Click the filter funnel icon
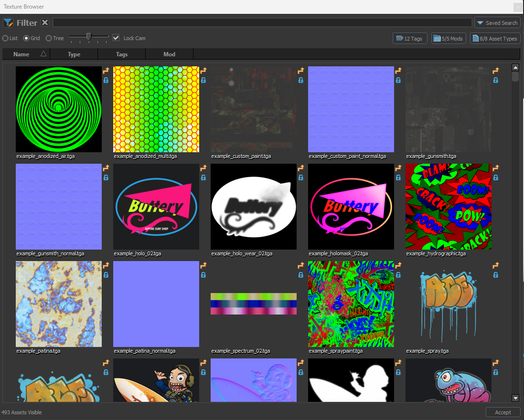Viewport: 524px width, 420px height. 8,23
